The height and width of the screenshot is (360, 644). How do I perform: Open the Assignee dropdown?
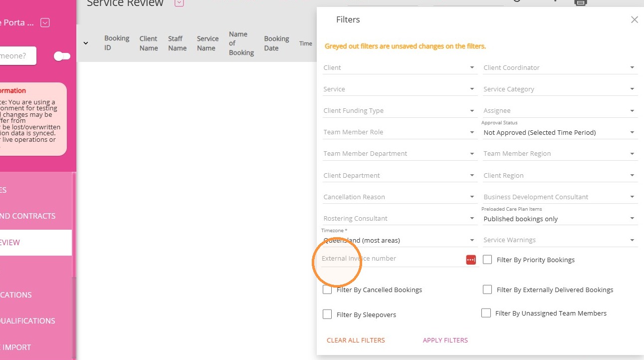(560, 110)
